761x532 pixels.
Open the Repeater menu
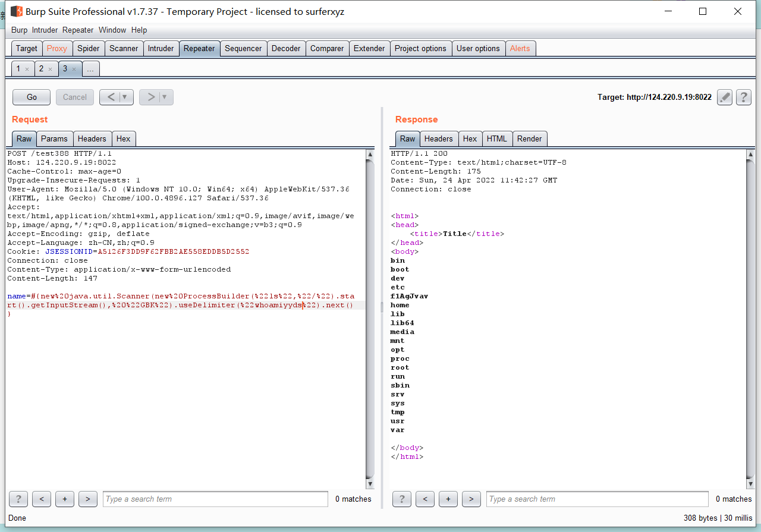[x=78, y=30]
